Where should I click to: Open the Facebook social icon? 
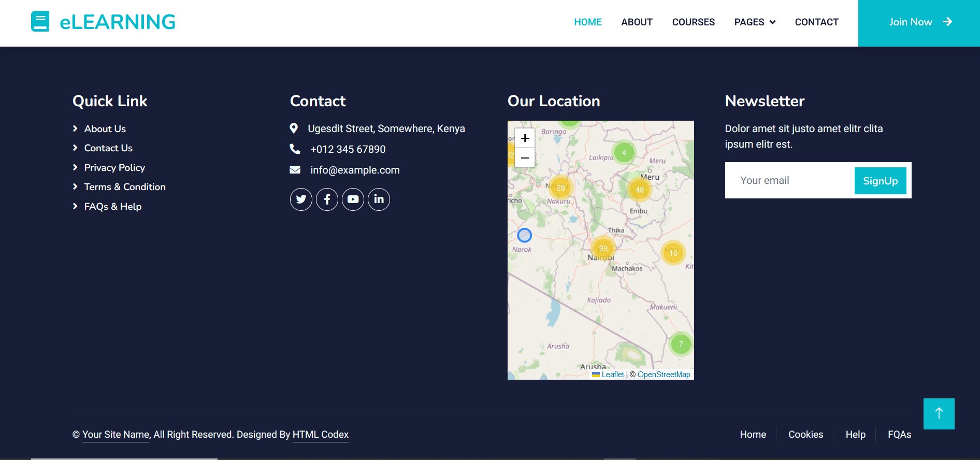327,199
